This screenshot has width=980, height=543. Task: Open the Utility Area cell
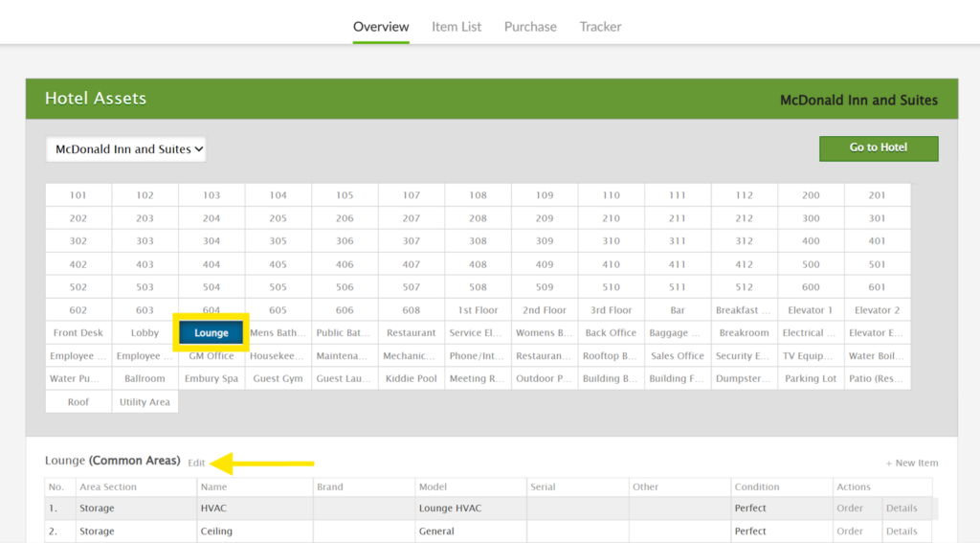(145, 402)
